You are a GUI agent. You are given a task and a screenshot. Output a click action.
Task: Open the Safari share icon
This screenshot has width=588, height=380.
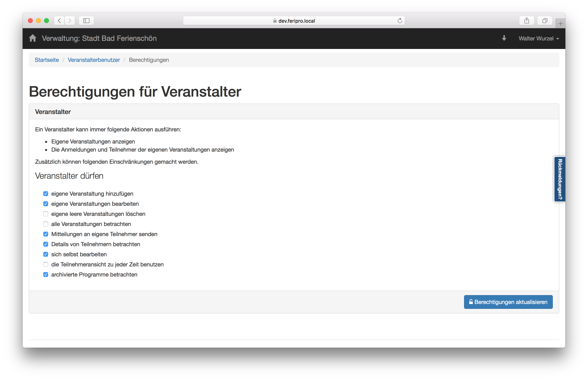[x=527, y=20]
